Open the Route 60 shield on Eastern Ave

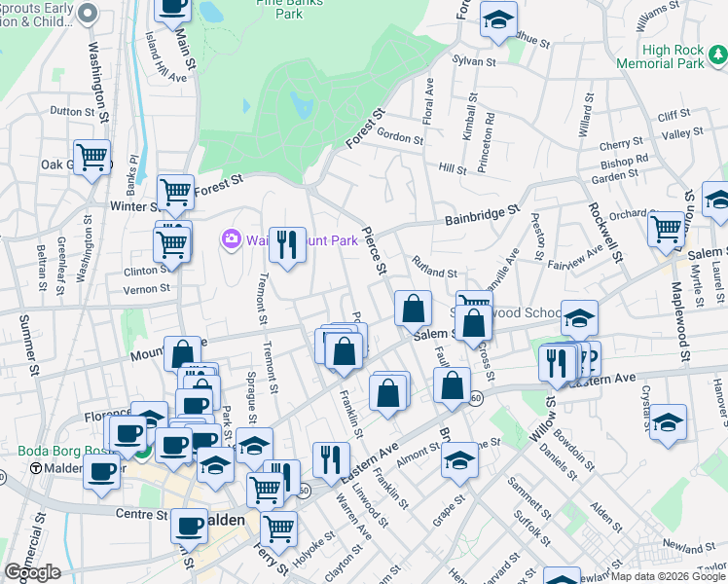point(475,398)
